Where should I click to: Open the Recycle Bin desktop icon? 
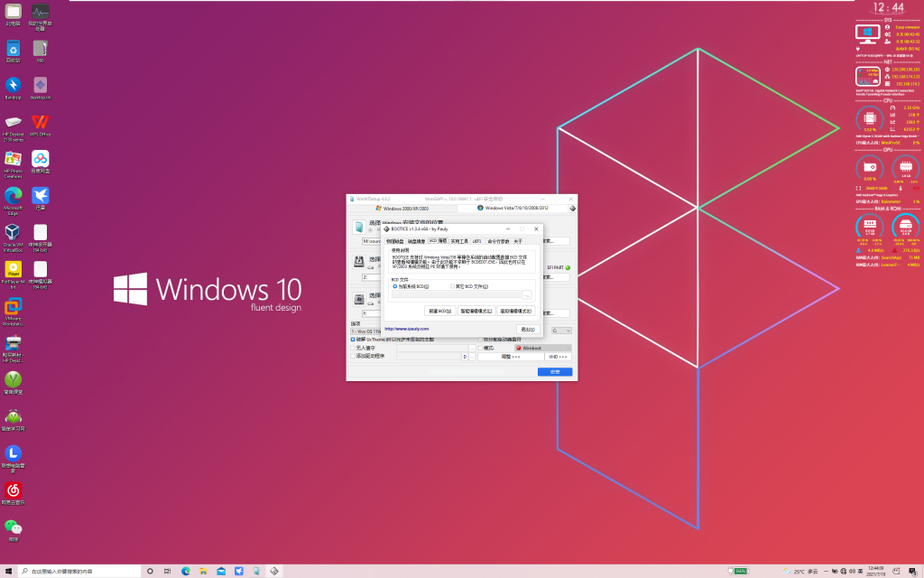[x=13, y=51]
